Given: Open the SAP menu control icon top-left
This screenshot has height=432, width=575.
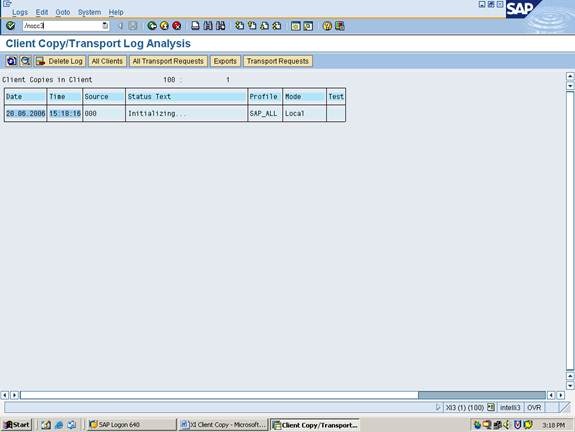Looking at the screenshot, I should click(x=7, y=4).
